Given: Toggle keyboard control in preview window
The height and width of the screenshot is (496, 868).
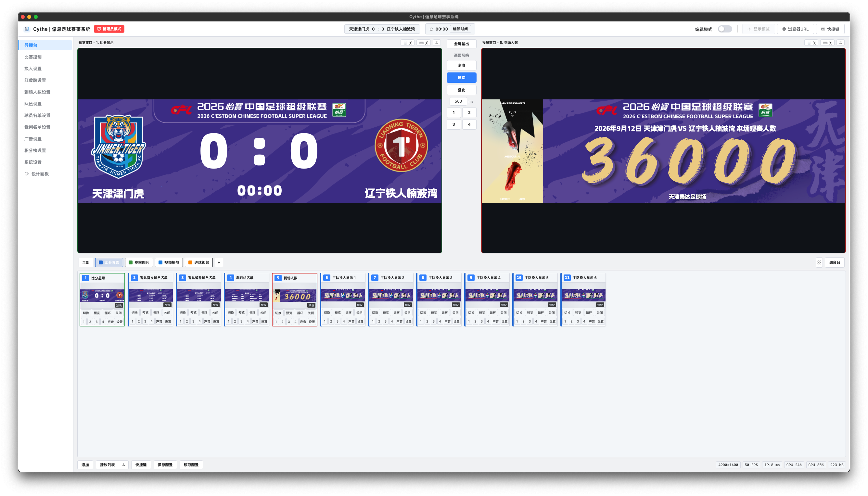Looking at the screenshot, I should pyautogui.click(x=423, y=43).
